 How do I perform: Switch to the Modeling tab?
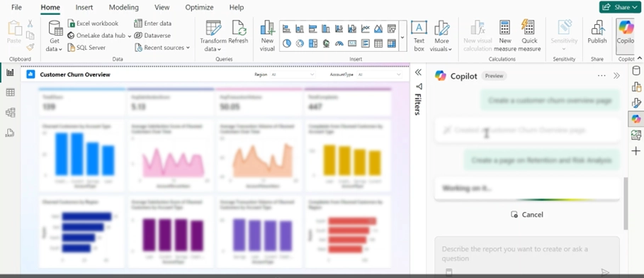pos(123,7)
